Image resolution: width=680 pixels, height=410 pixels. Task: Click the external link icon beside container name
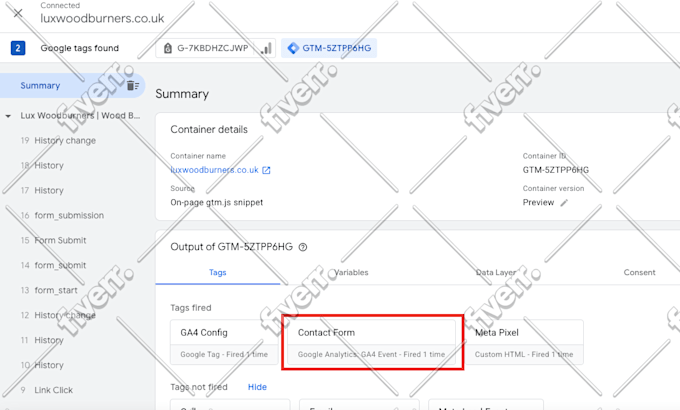pos(266,171)
